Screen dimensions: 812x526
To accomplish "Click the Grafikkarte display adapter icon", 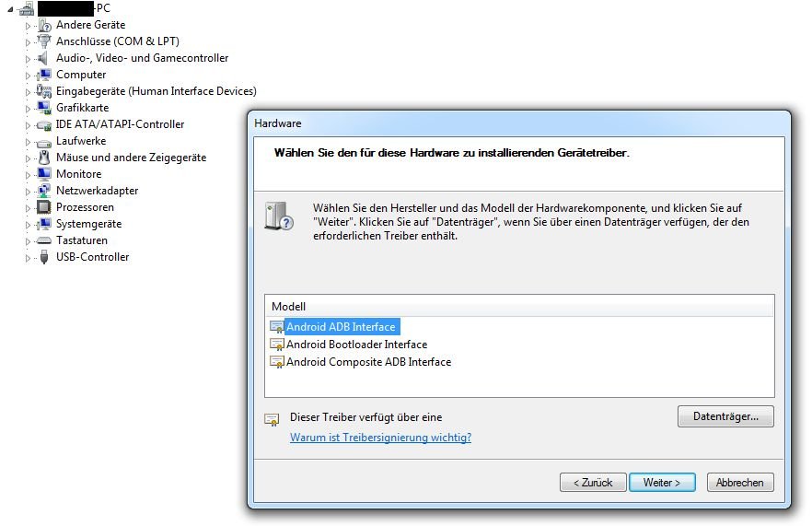I will (x=44, y=108).
